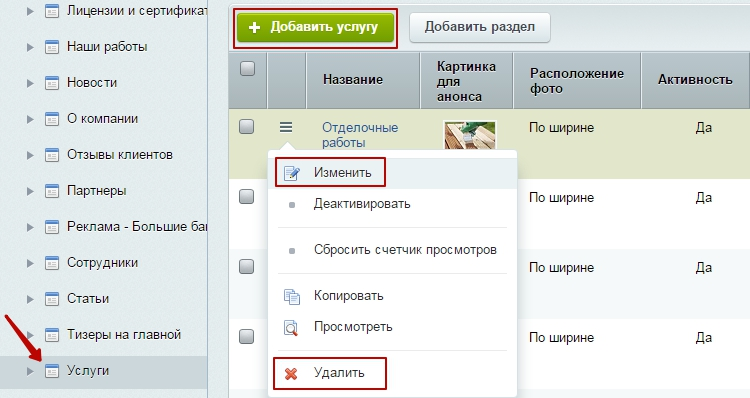Open Наши работы in the sidebar

point(107,46)
